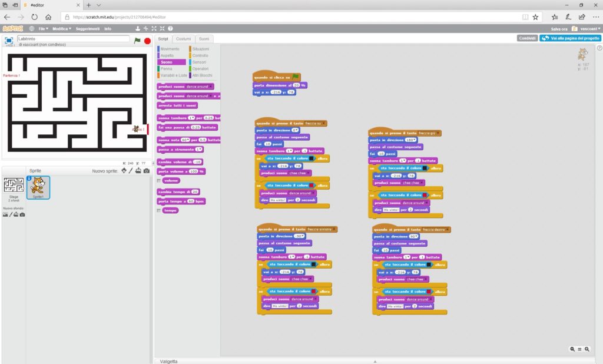Open Sprite1 info with the blue i badge

pos(29,178)
